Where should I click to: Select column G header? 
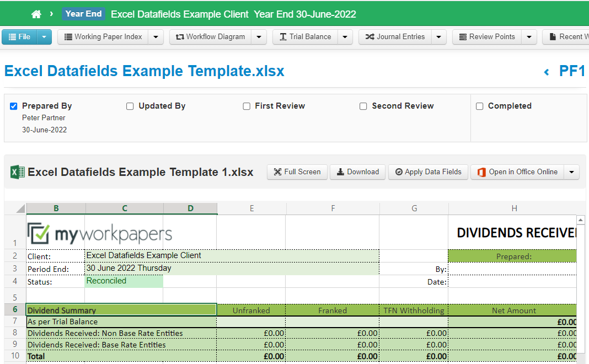[414, 208]
